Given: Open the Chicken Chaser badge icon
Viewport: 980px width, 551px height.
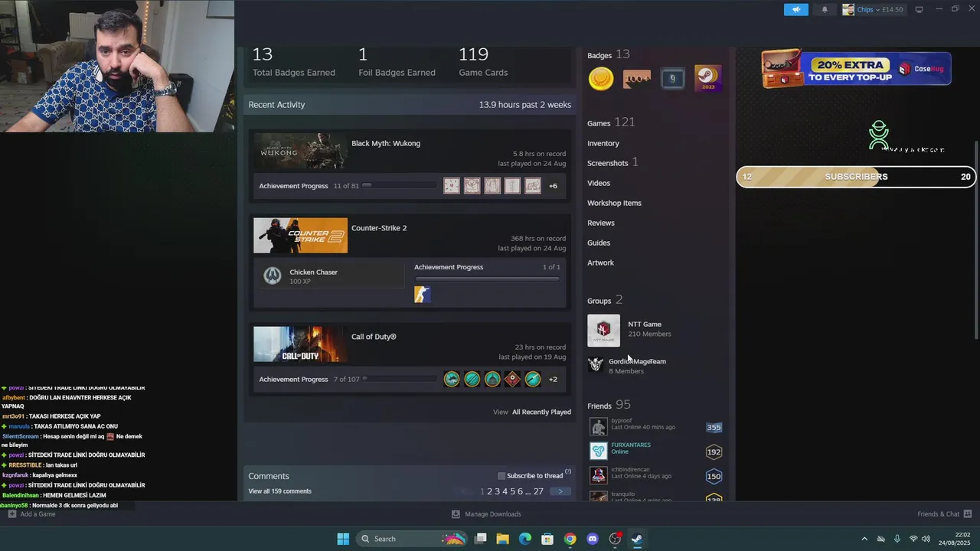Looking at the screenshot, I should (x=273, y=276).
